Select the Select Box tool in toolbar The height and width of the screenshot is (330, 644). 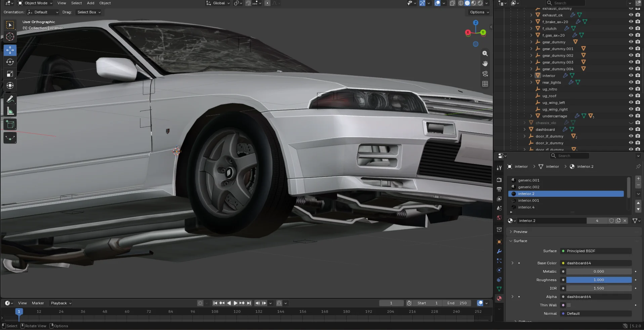coord(10,25)
